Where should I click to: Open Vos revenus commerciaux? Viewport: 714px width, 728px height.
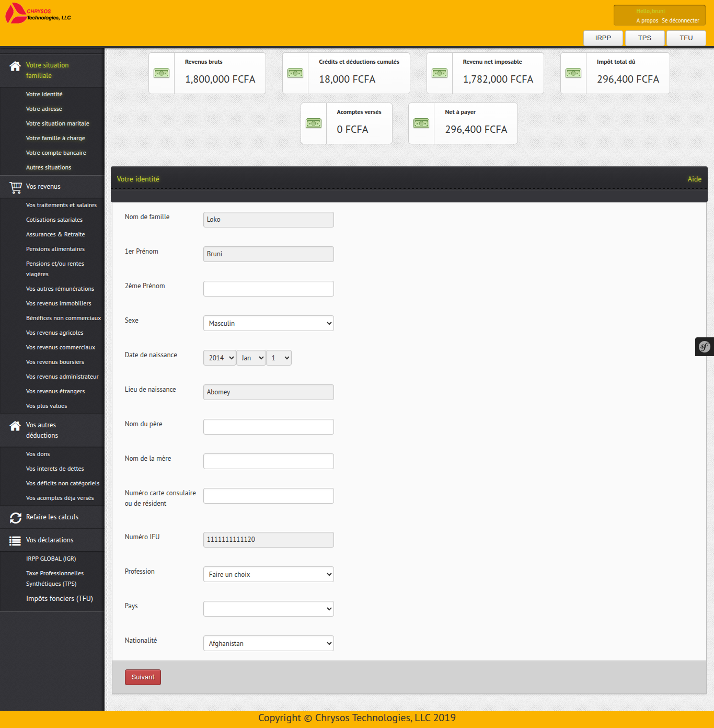[61, 347]
